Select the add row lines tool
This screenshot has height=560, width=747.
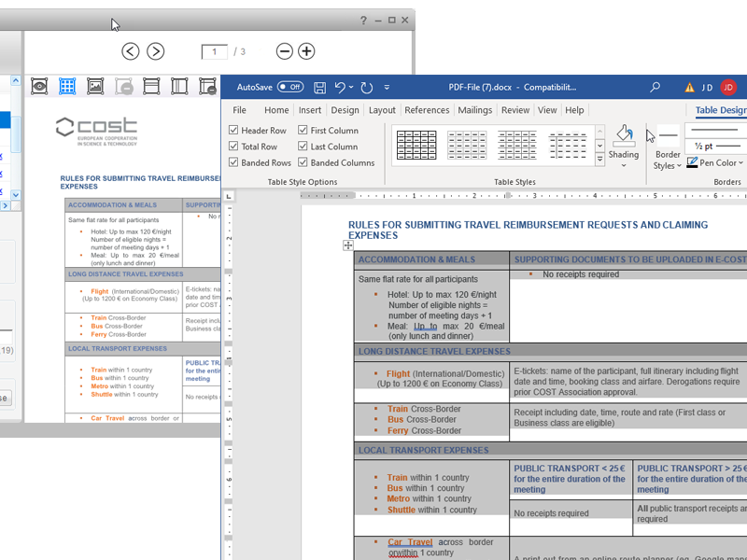tap(151, 86)
